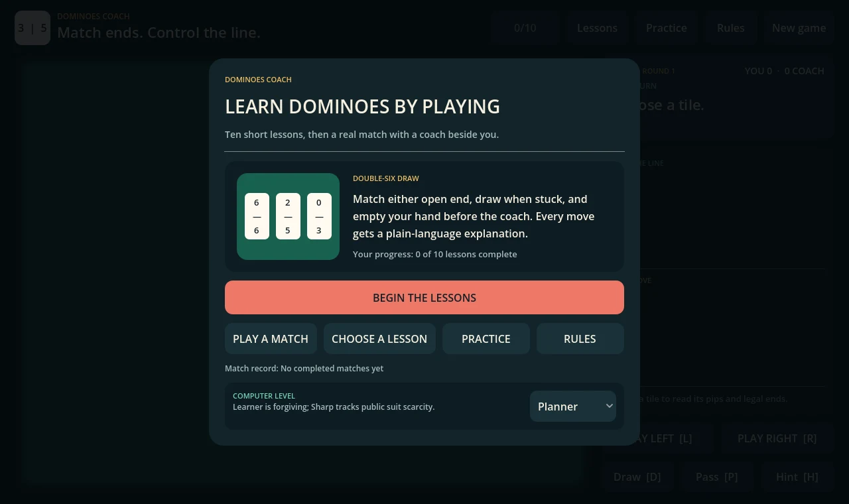Open Rules in the top bar

(x=730, y=28)
